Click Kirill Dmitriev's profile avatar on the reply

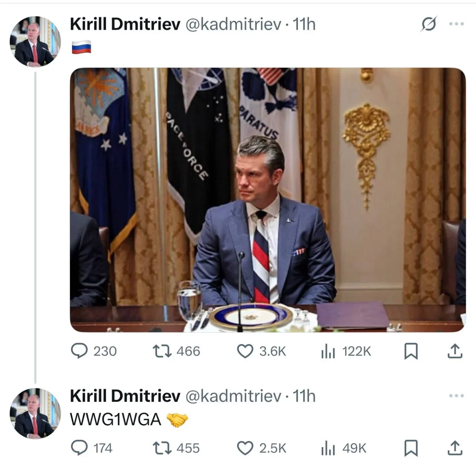pyautogui.click(x=35, y=413)
